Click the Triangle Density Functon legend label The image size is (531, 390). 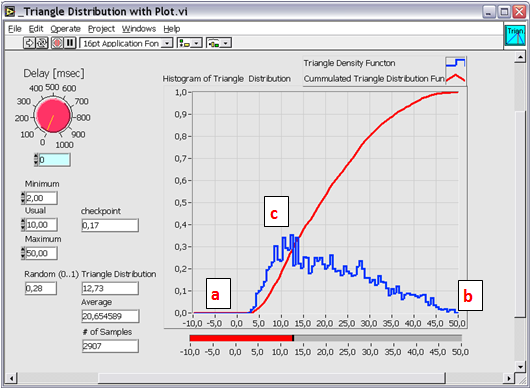349,63
